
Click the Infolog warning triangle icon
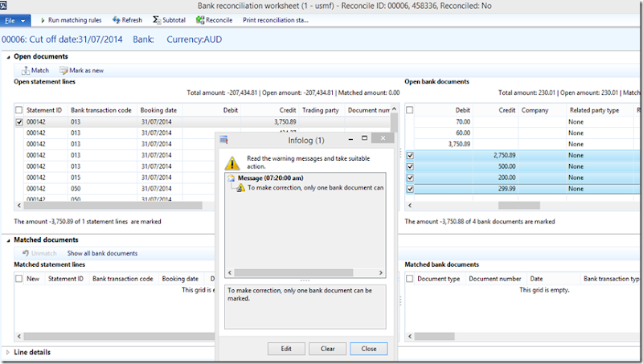pyautogui.click(x=231, y=162)
